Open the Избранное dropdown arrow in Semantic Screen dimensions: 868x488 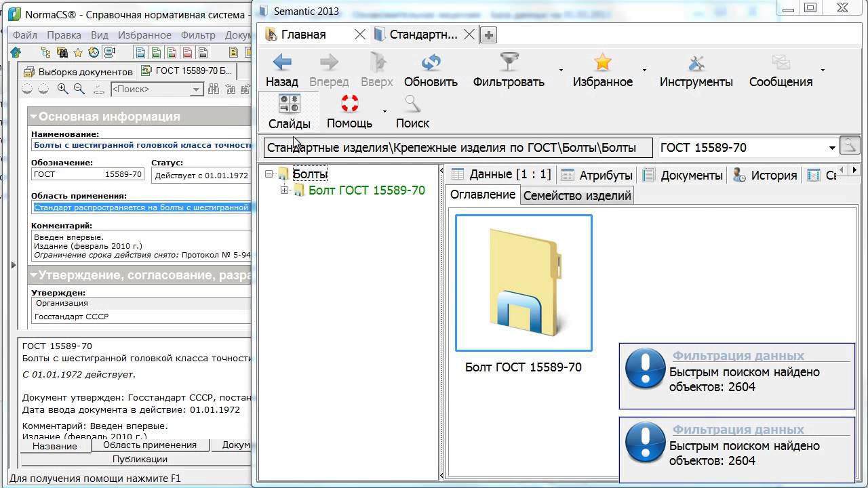click(x=644, y=70)
